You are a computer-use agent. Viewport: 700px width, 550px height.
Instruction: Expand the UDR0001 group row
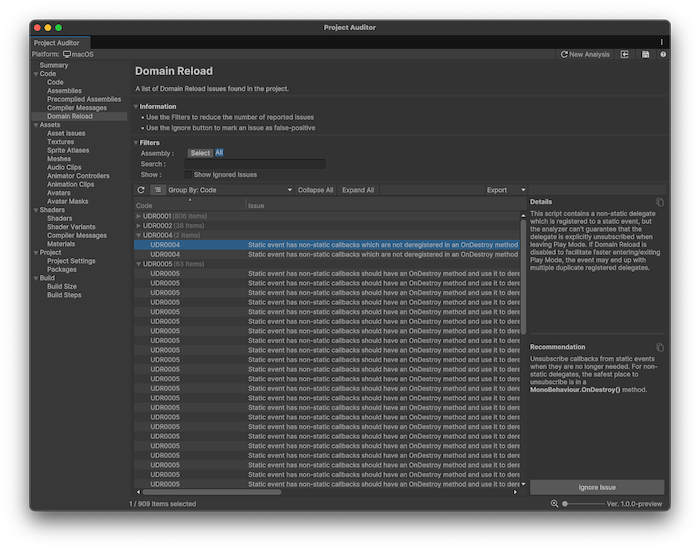139,216
